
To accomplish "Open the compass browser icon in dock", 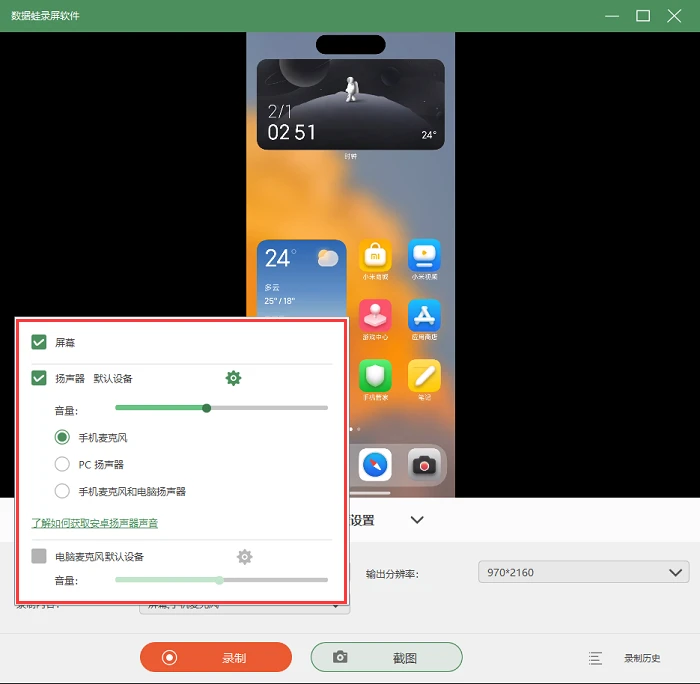I will 375,465.
